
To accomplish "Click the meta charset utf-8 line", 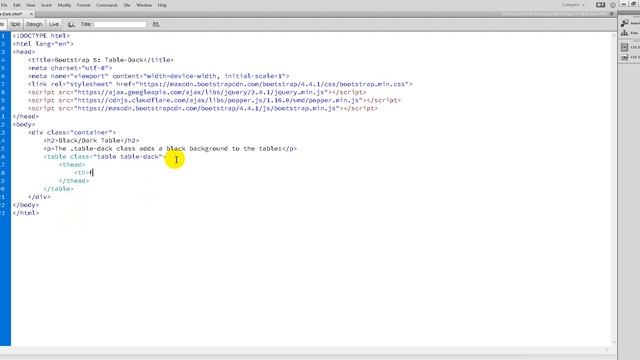I will [x=70, y=68].
